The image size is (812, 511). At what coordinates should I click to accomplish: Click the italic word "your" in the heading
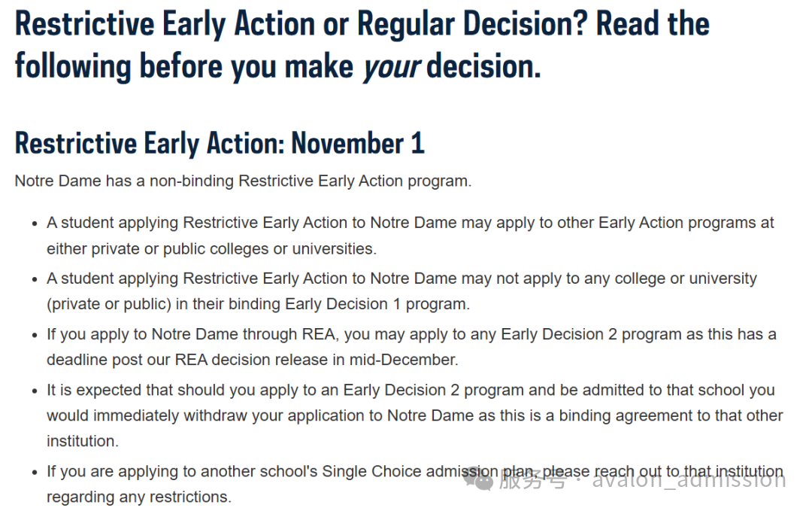point(391,67)
